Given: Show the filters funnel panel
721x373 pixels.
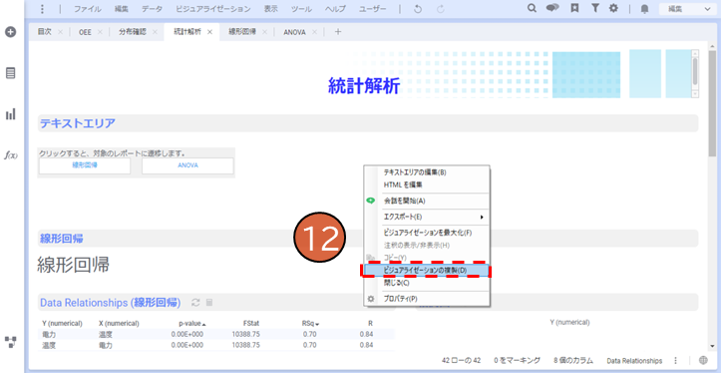Looking at the screenshot, I should 595,8.
